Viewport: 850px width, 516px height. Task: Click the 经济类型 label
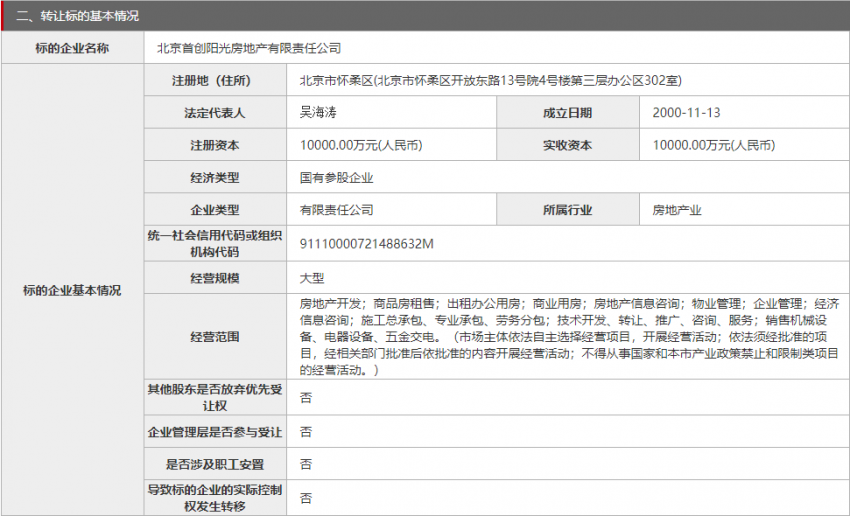click(215, 178)
